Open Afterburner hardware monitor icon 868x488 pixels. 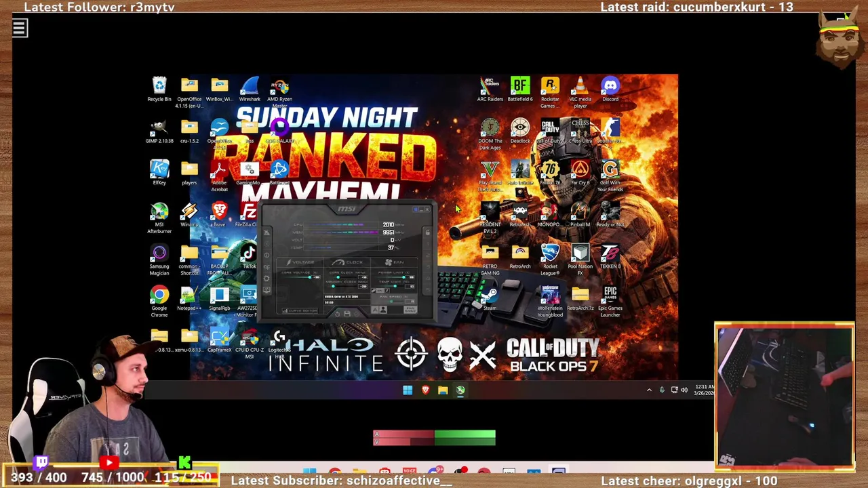coord(267,290)
